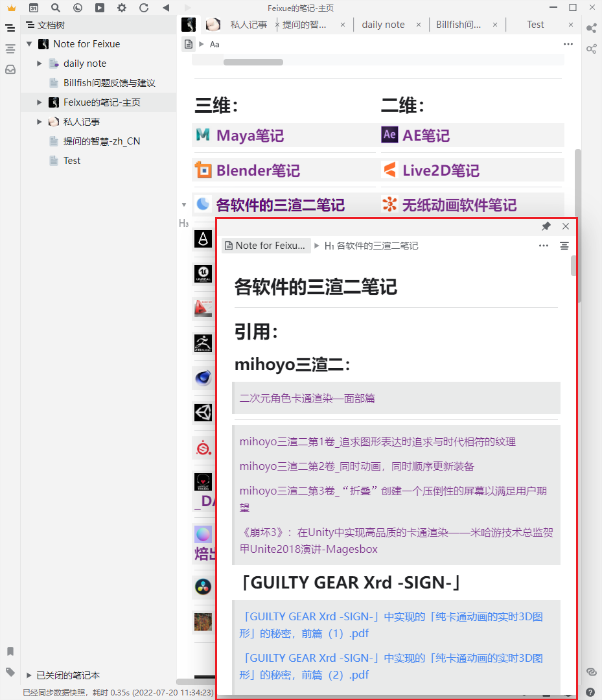The width and height of the screenshot is (602, 700).
Task: Expand the daily note document tree item
Action: [39, 63]
